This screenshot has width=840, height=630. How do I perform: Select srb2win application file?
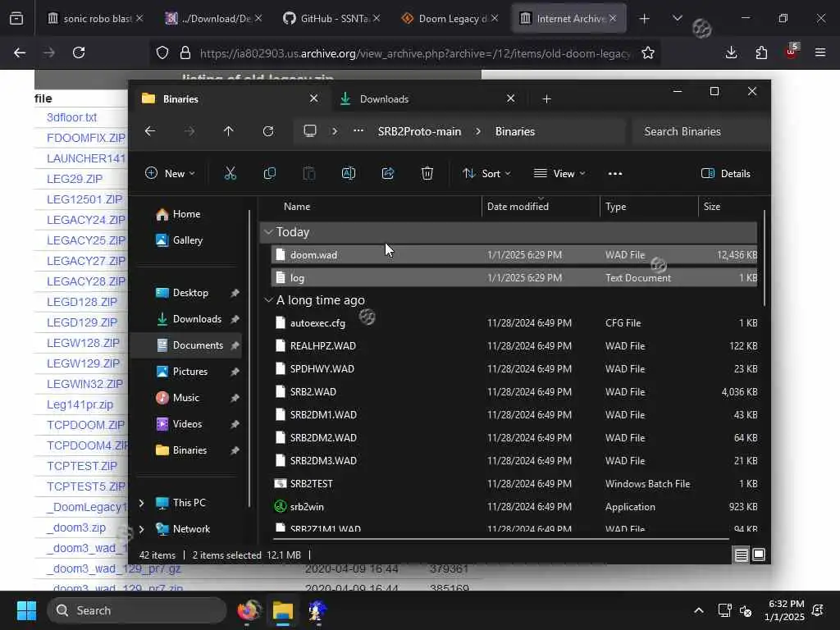[514, 507]
